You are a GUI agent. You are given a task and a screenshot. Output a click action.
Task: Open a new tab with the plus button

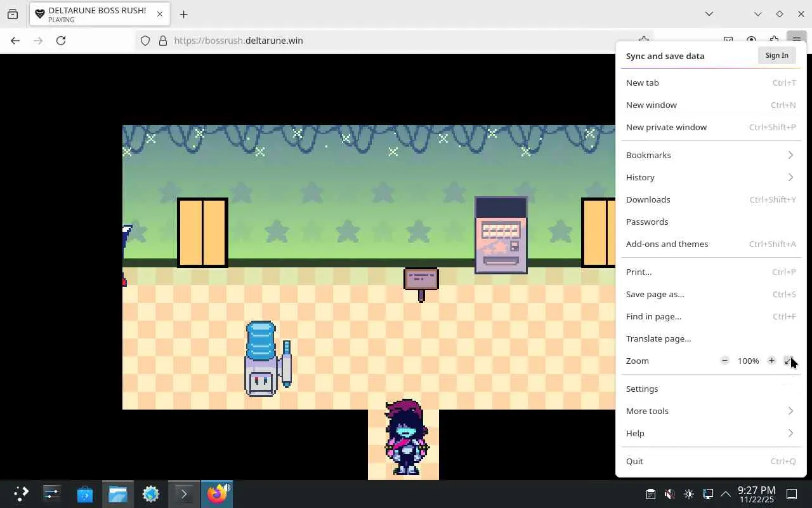pos(183,14)
